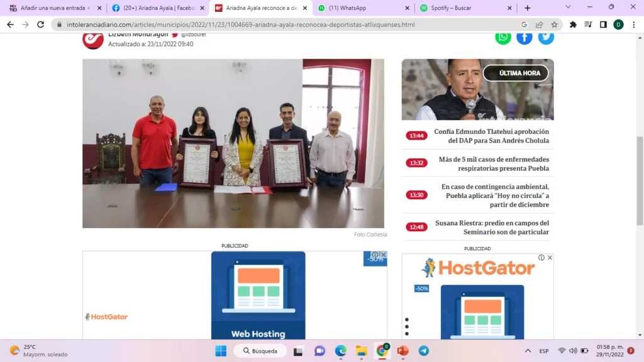This screenshot has width=644, height=362.
Task: Switch to Spotify – Buscar tab
Action: [467, 8]
